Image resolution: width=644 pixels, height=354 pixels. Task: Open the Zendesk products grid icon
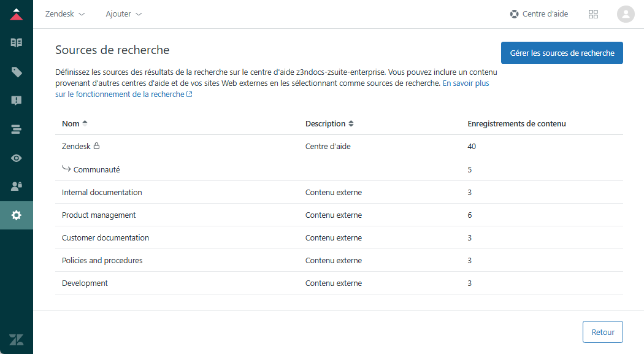point(593,14)
